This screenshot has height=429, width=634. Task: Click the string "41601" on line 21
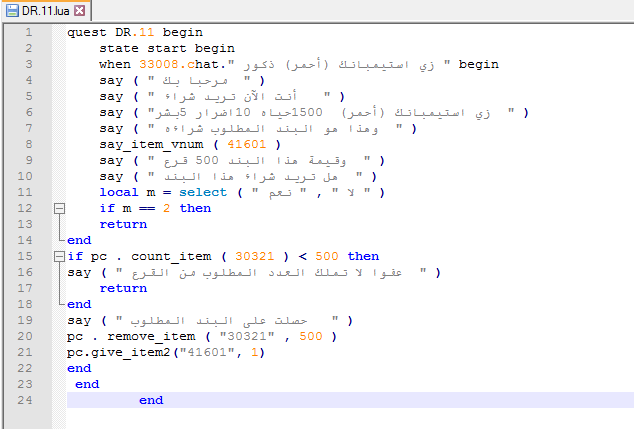click(x=207, y=352)
